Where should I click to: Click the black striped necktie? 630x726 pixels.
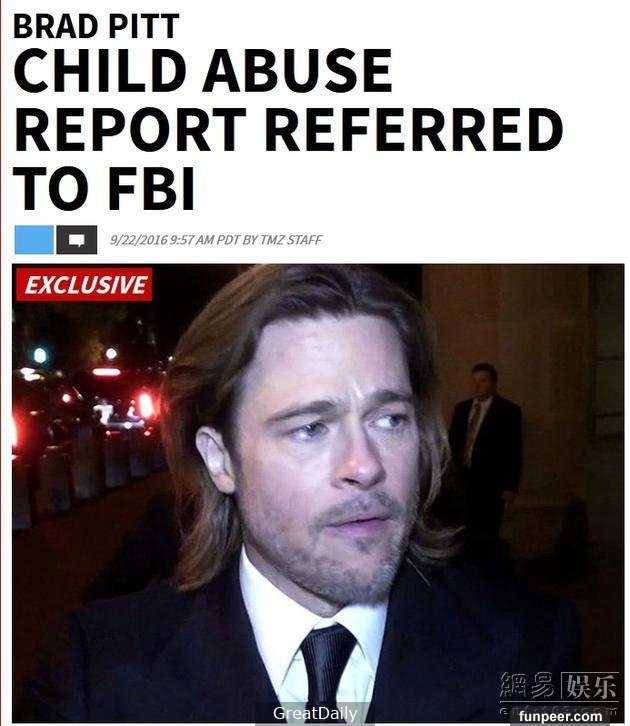tap(327, 667)
